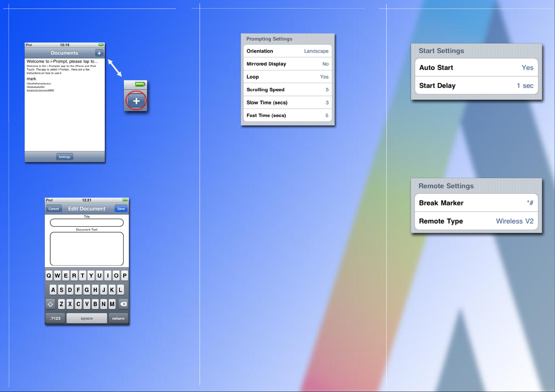The height and width of the screenshot is (392, 555).
Task: Tap the M key
Action: coord(112,304)
